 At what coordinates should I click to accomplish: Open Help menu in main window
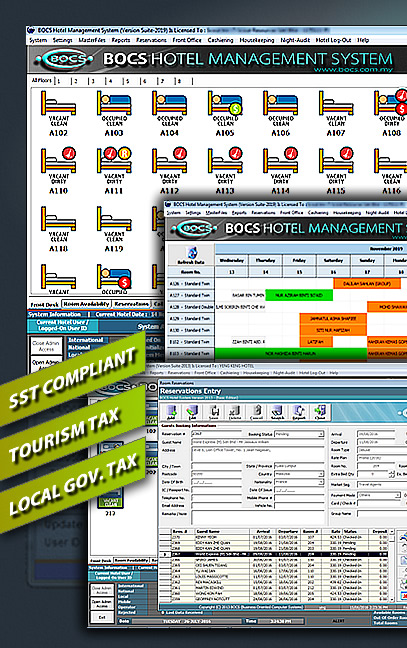pos(363,40)
